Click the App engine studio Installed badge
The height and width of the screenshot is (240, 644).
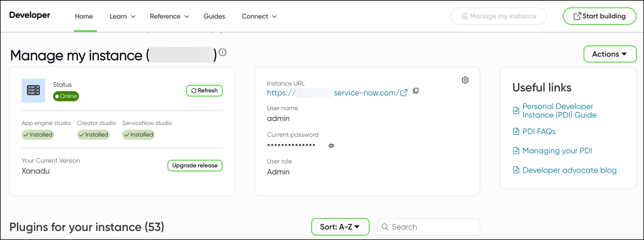[x=38, y=134]
